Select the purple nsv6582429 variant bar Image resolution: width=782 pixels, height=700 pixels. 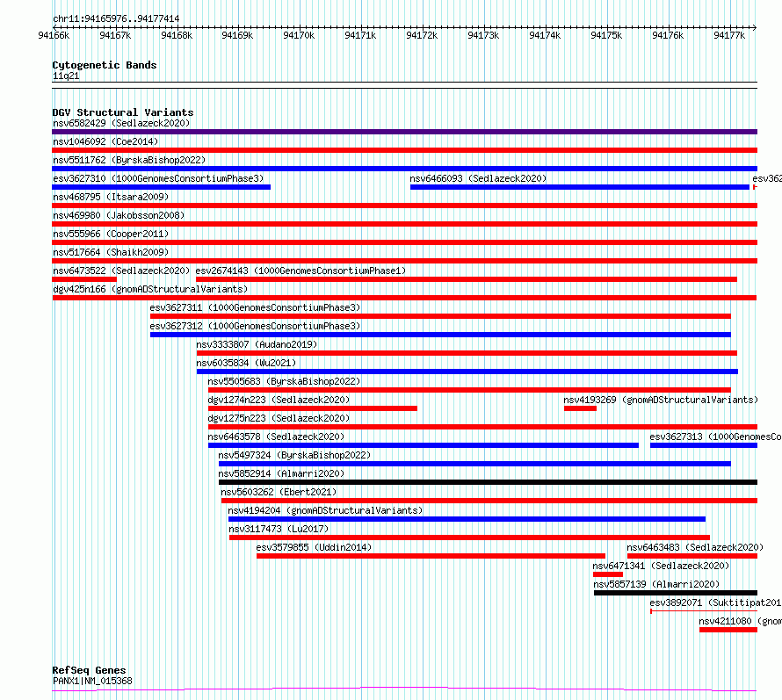point(404,132)
